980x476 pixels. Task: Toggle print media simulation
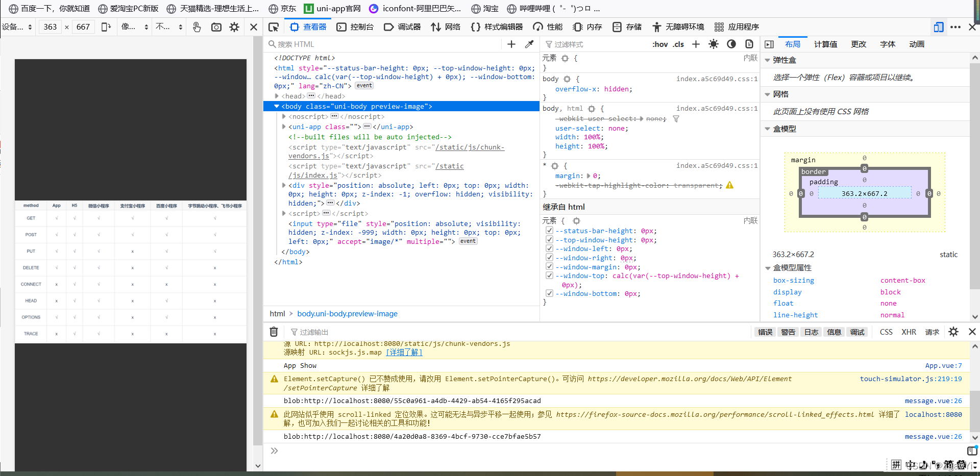coord(749,44)
